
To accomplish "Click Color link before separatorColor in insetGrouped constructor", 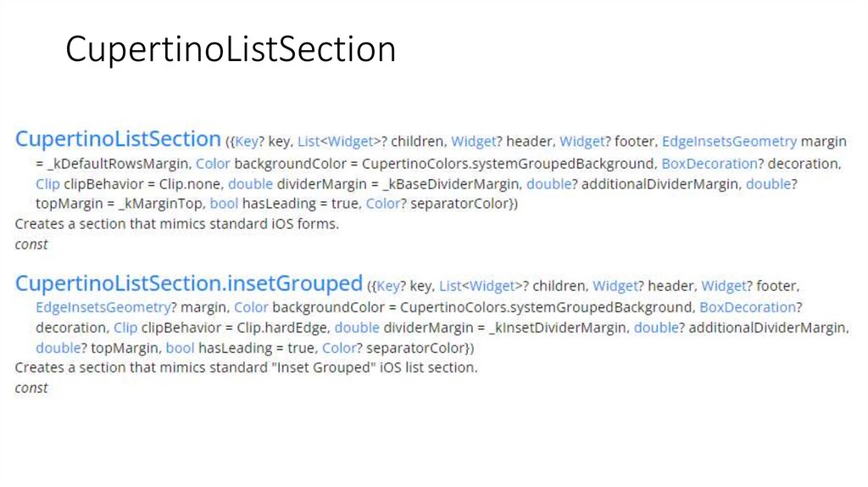I will coord(338,348).
